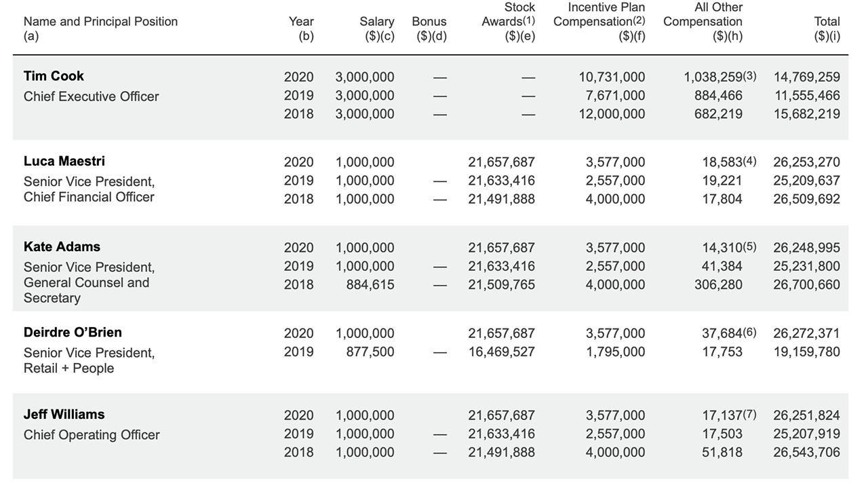Viewport: 868px width, 486px height.
Task: Select Deirdre O'Brien's 2019 salary 877,500
Action: click(x=370, y=352)
